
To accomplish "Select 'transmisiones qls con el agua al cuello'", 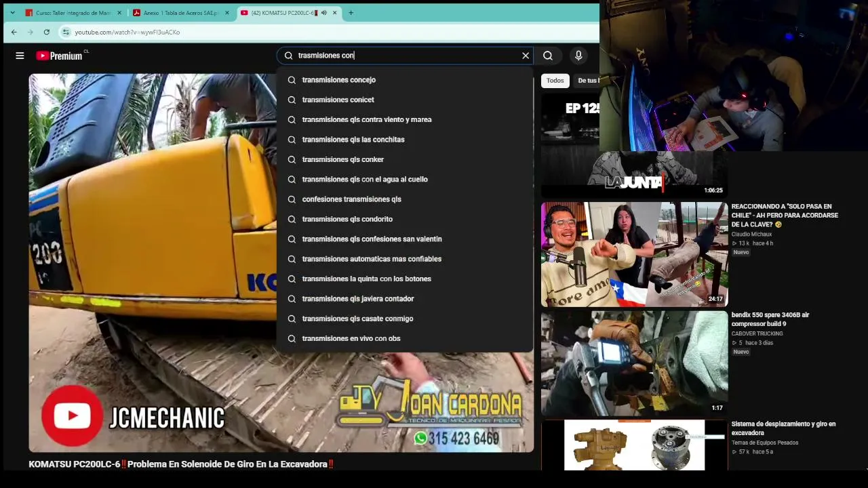I will tap(405, 179).
